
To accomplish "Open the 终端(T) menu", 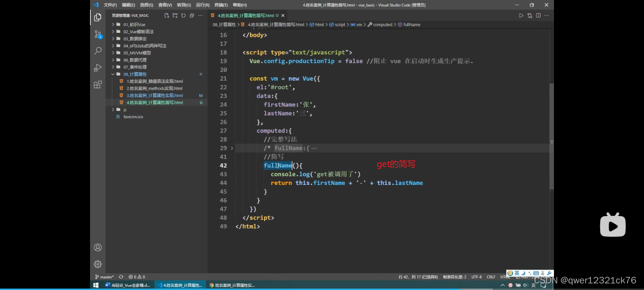I will pyautogui.click(x=221, y=5).
